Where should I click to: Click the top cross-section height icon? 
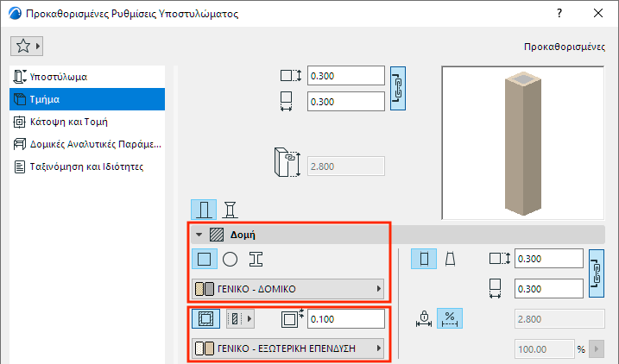click(291, 75)
